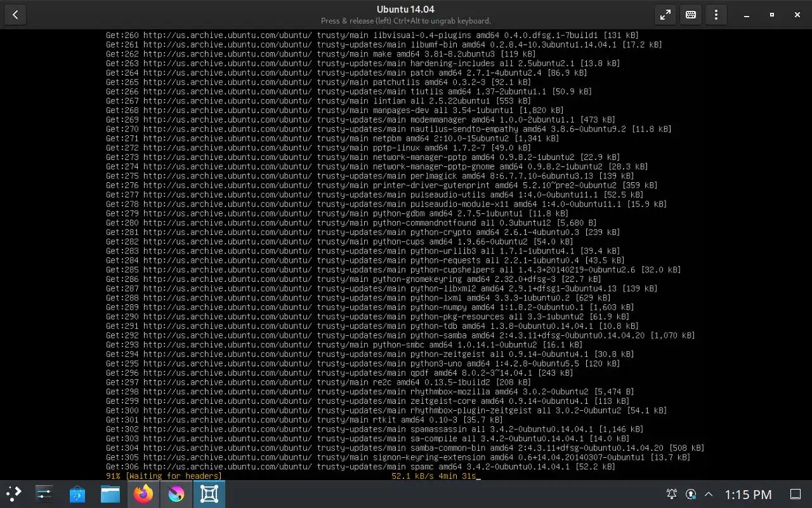Click the Get:272 pptp-linux line
This screenshot has width=812, height=508.
(318, 148)
